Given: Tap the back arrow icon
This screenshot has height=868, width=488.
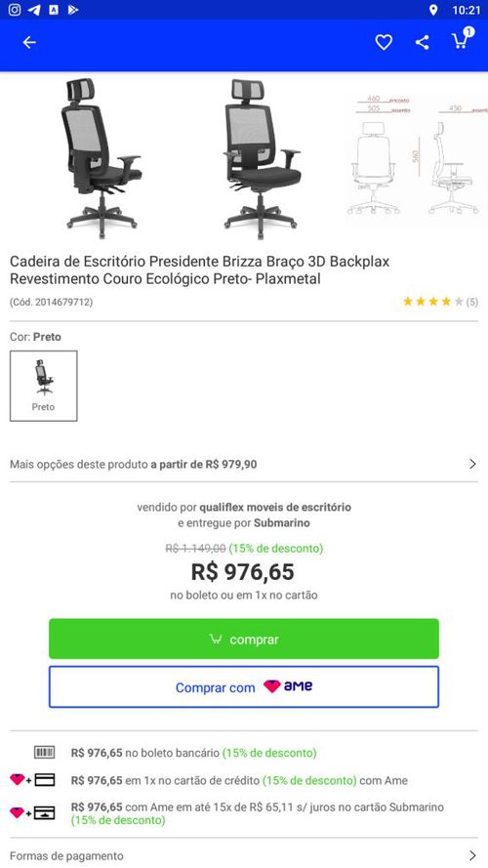Looking at the screenshot, I should (29, 42).
